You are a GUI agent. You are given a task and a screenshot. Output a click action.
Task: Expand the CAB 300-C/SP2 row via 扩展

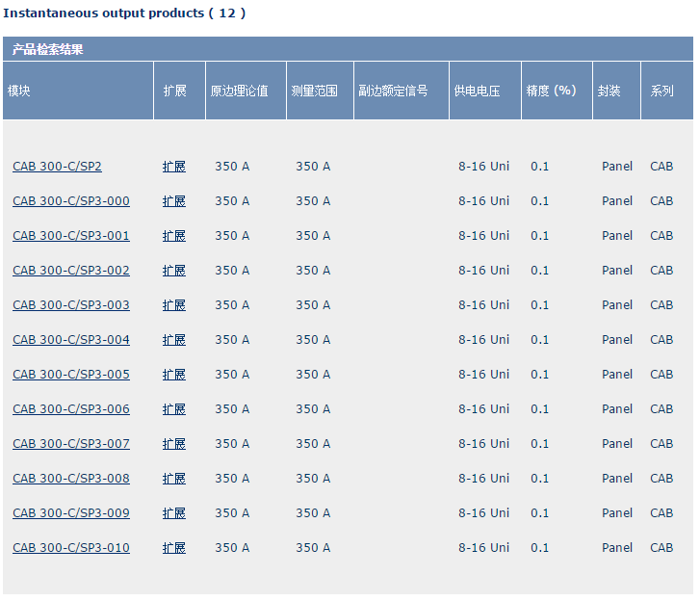[174, 167]
